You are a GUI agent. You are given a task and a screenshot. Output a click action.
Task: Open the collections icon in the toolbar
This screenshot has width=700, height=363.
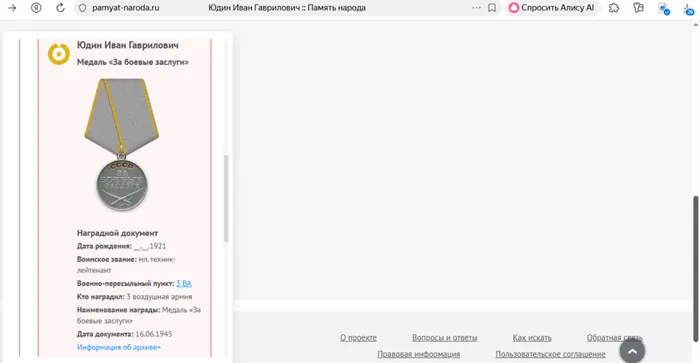(638, 8)
